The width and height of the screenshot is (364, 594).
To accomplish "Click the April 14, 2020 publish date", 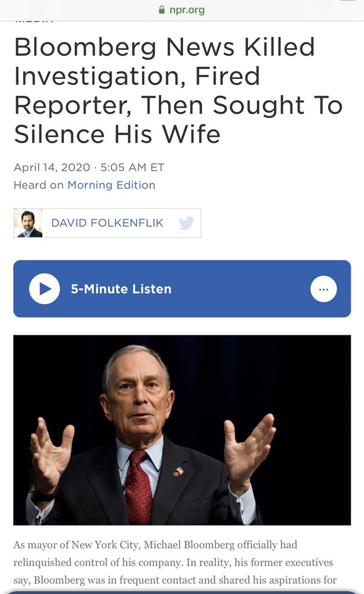I will (x=52, y=167).
